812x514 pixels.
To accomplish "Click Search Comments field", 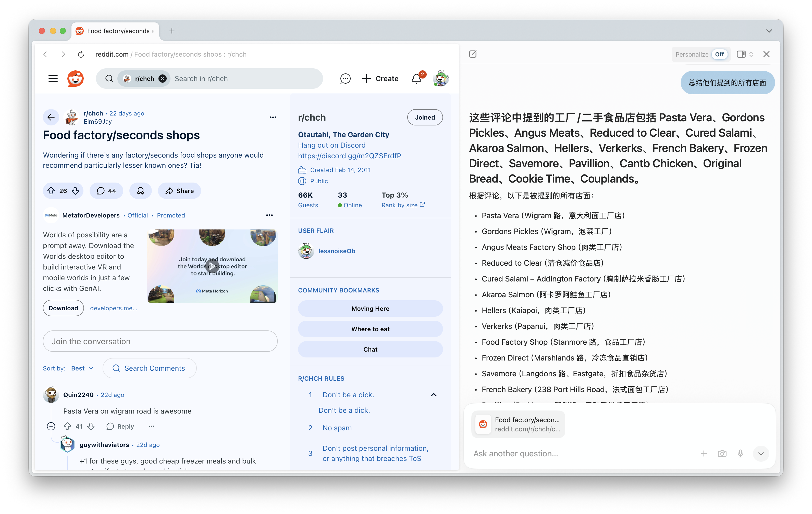I will [150, 368].
